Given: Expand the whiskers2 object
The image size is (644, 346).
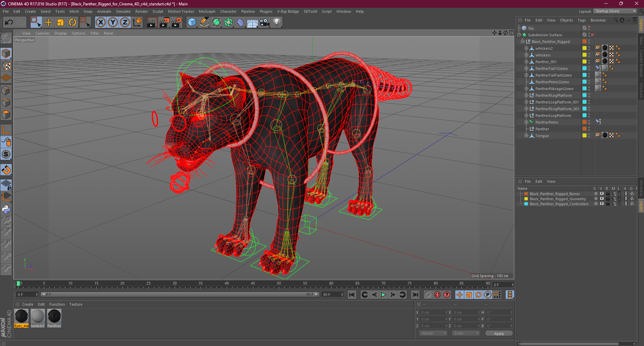Looking at the screenshot, I should (x=526, y=48).
